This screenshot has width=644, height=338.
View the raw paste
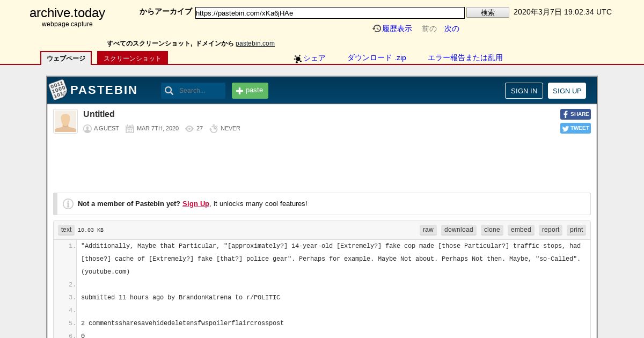[428, 230]
